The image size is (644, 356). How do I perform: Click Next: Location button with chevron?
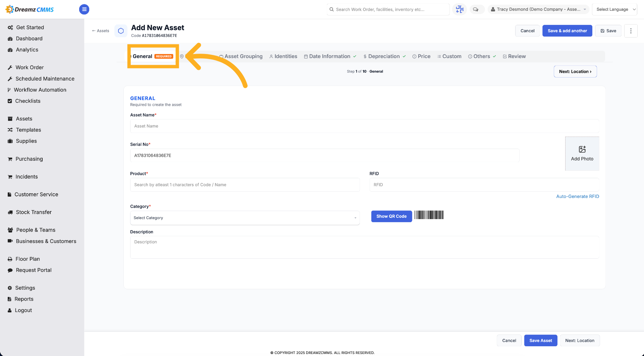point(575,71)
